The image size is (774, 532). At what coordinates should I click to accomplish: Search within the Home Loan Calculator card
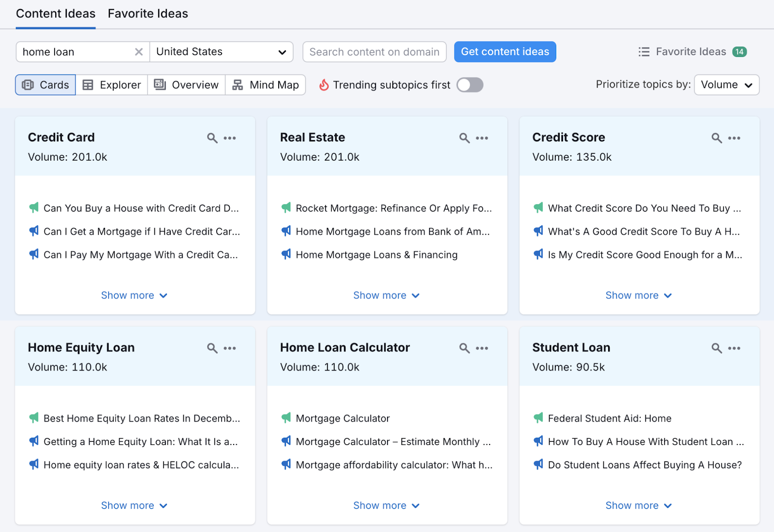coord(464,348)
